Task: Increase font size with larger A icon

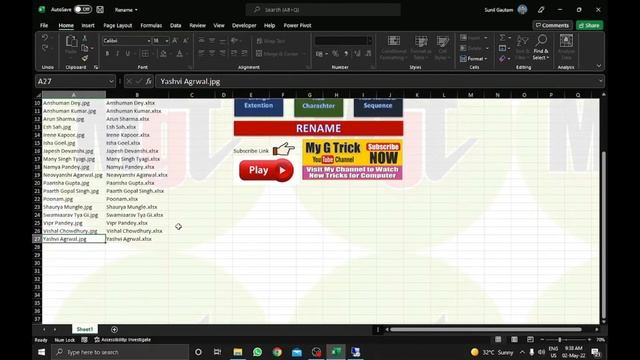Action: click(x=175, y=40)
